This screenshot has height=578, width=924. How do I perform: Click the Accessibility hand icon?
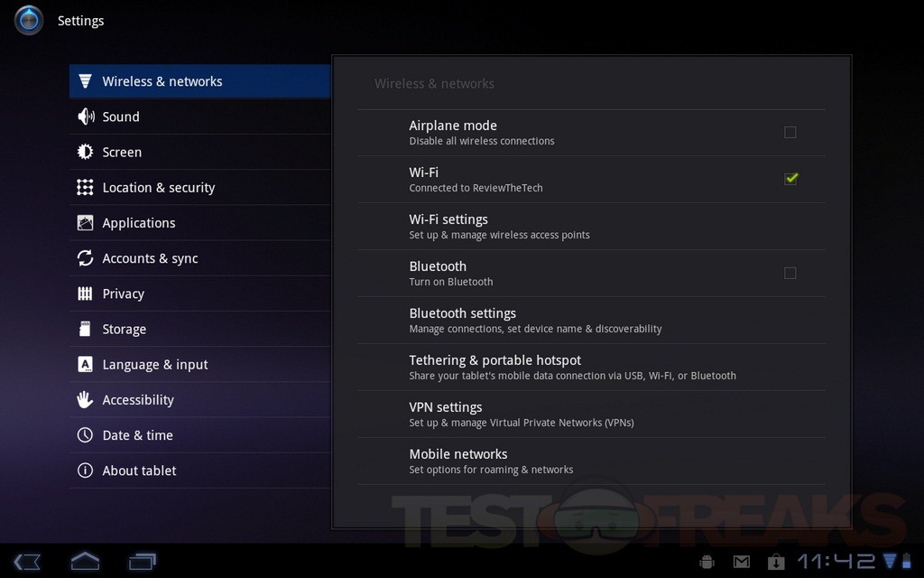86,399
